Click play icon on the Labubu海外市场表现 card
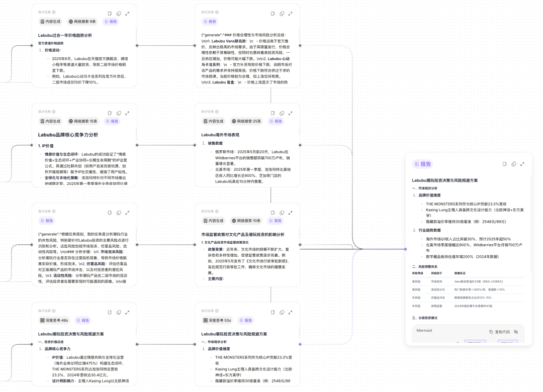 [x=217, y=112]
